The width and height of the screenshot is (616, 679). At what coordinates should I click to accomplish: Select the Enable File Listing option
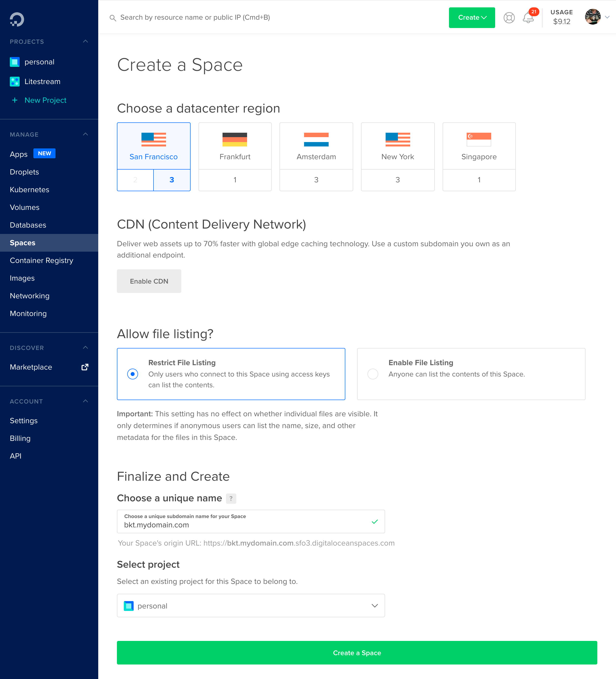tap(373, 374)
